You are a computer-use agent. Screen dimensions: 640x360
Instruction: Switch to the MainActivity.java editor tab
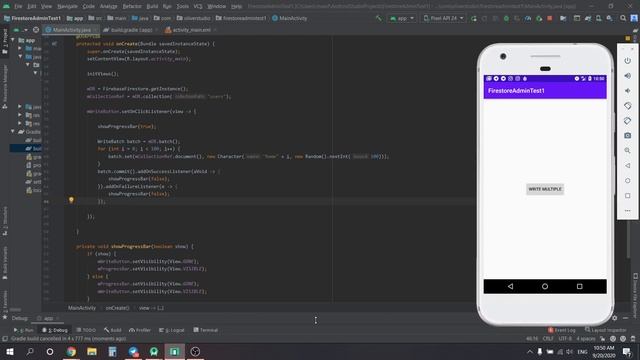[x=71, y=30]
